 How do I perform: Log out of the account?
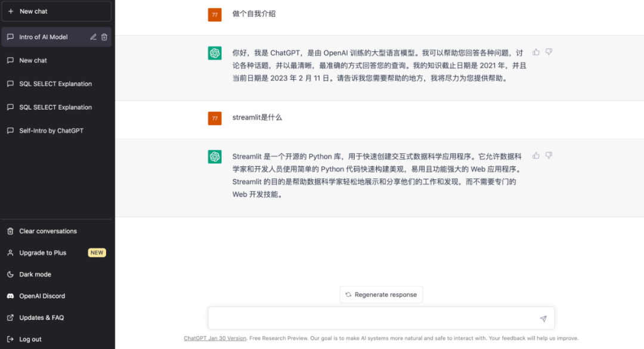[57, 339]
